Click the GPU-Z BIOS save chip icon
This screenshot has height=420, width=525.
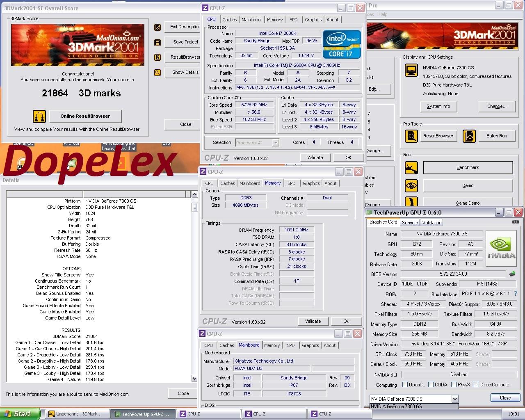[x=512, y=274]
